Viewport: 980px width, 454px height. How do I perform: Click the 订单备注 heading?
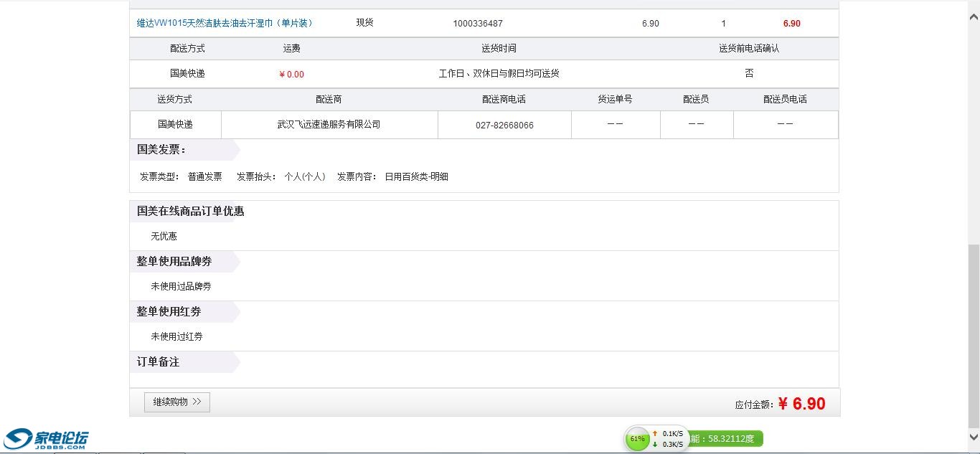pyautogui.click(x=158, y=362)
